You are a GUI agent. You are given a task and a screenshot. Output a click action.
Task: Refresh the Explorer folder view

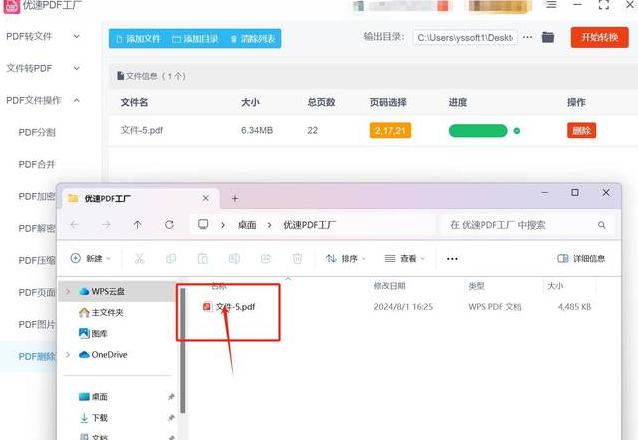(169, 225)
